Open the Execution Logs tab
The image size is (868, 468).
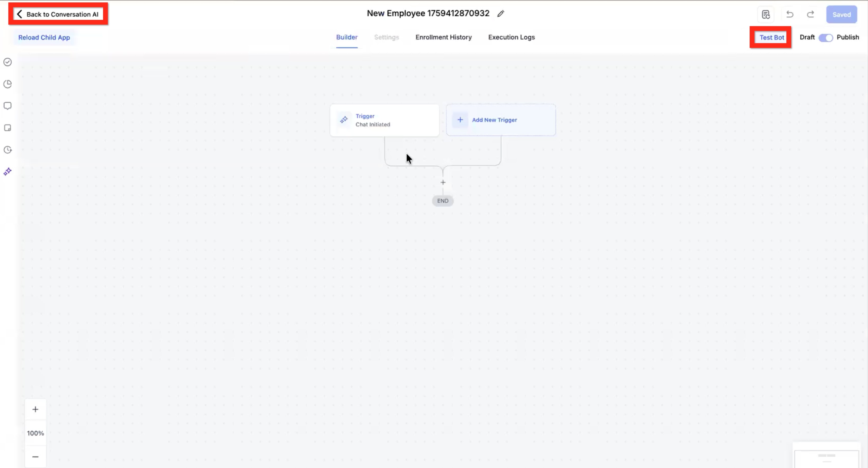pyautogui.click(x=511, y=37)
